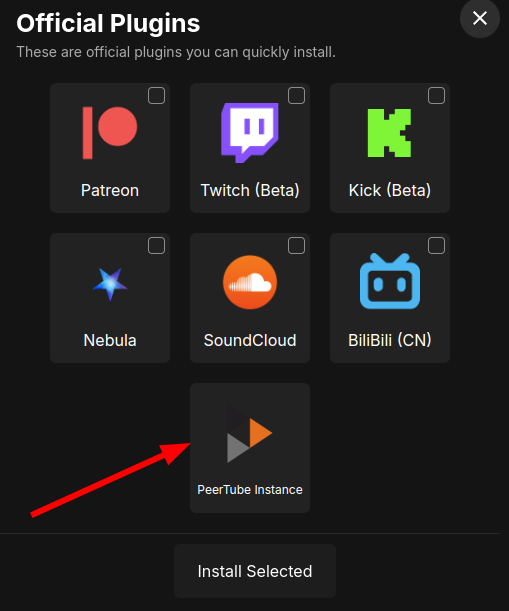Click the Nebula star icon
This screenshot has height=611, width=509.
click(110, 284)
